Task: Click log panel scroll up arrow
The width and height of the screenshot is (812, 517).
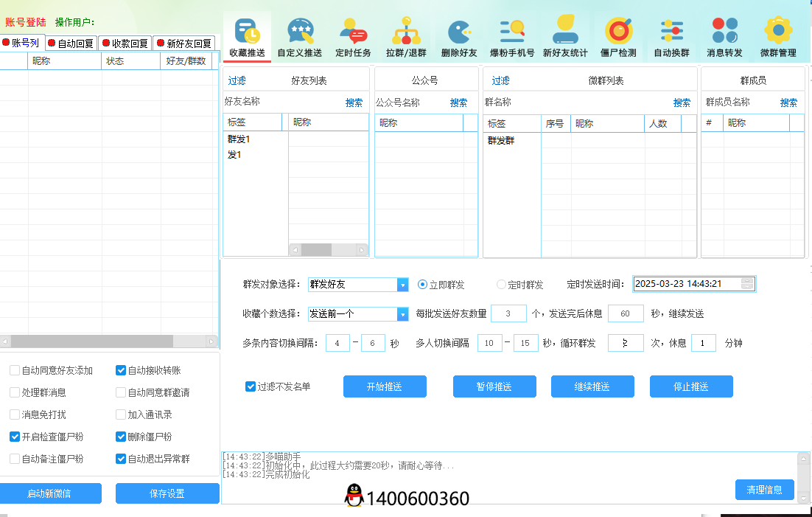Action: (x=803, y=459)
